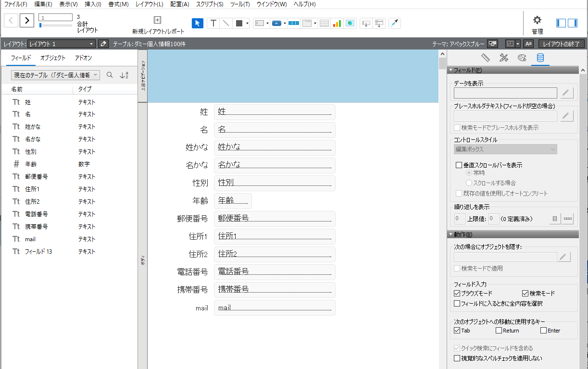
Task: Go to previous layout arrow
Action: (x=12, y=20)
